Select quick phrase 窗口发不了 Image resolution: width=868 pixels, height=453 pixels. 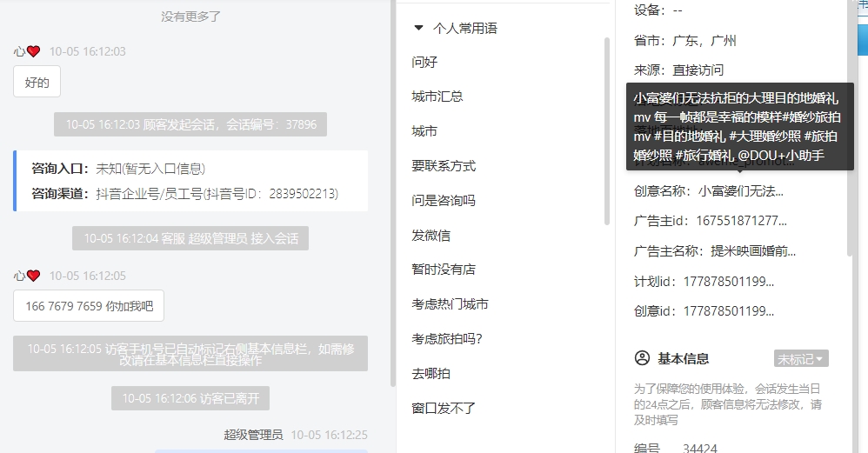pos(444,408)
